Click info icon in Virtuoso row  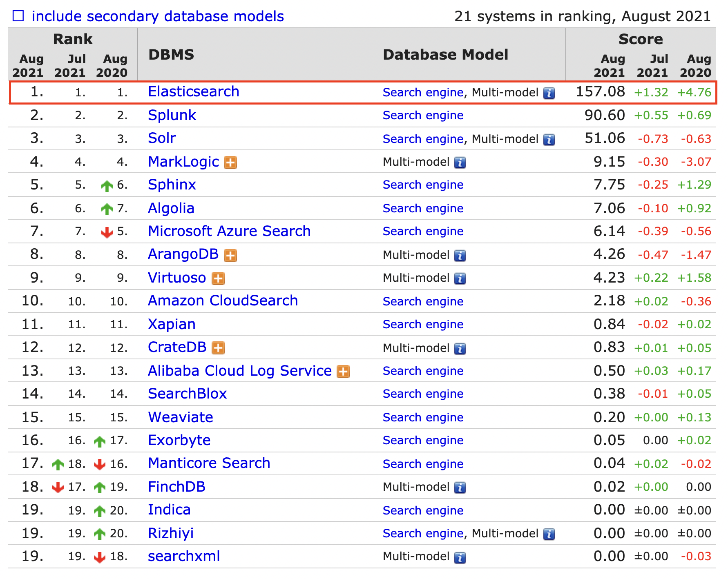click(460, 278)
